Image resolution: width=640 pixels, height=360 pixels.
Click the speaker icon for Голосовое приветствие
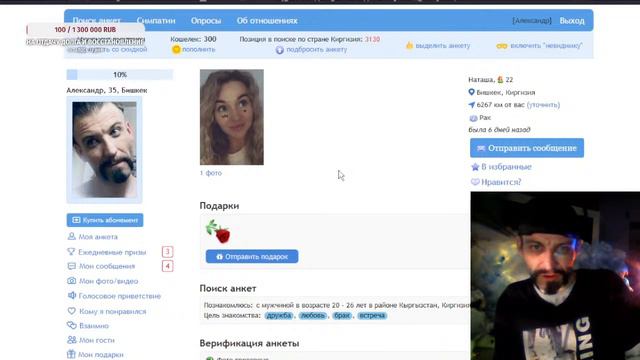(71, 296)
